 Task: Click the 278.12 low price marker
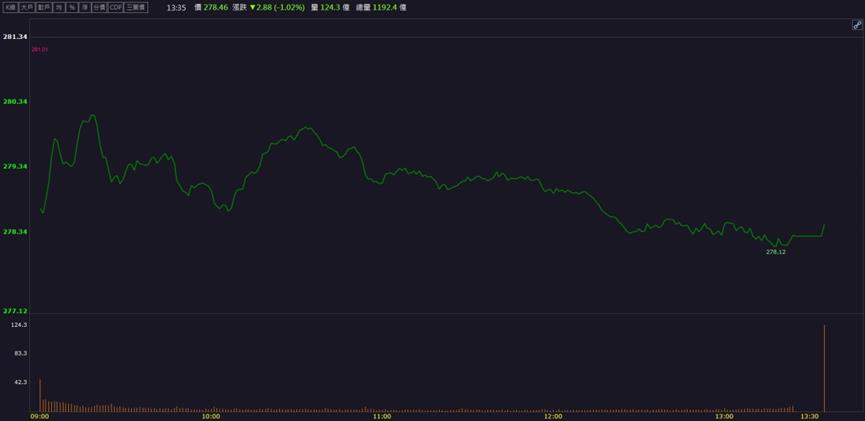click(776, 252)
